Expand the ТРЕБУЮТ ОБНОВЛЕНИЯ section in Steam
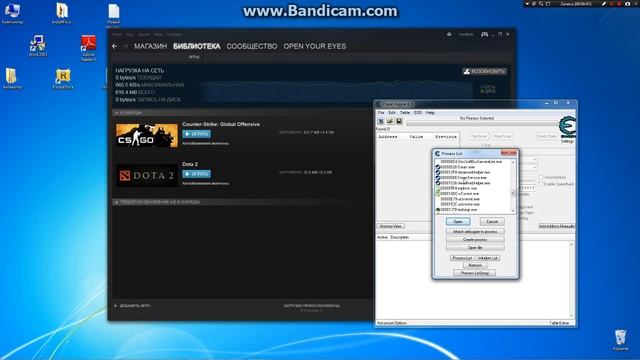Viewport: 640px width, 360px height. pos(116,202)
